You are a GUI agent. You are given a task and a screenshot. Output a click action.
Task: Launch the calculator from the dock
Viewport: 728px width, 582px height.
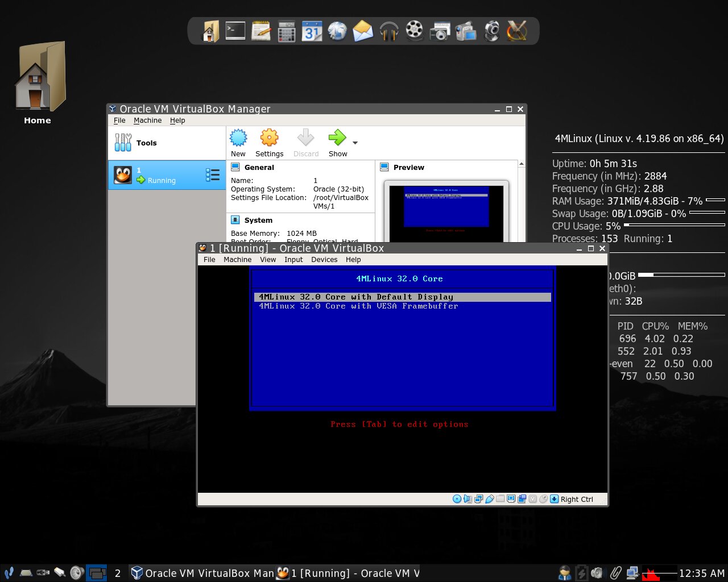click(287, 31)
